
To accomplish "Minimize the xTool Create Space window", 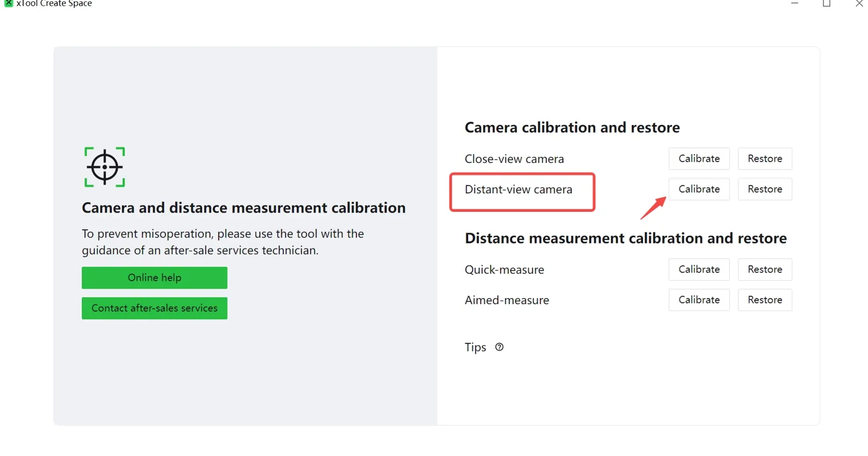I will point(795,3).
